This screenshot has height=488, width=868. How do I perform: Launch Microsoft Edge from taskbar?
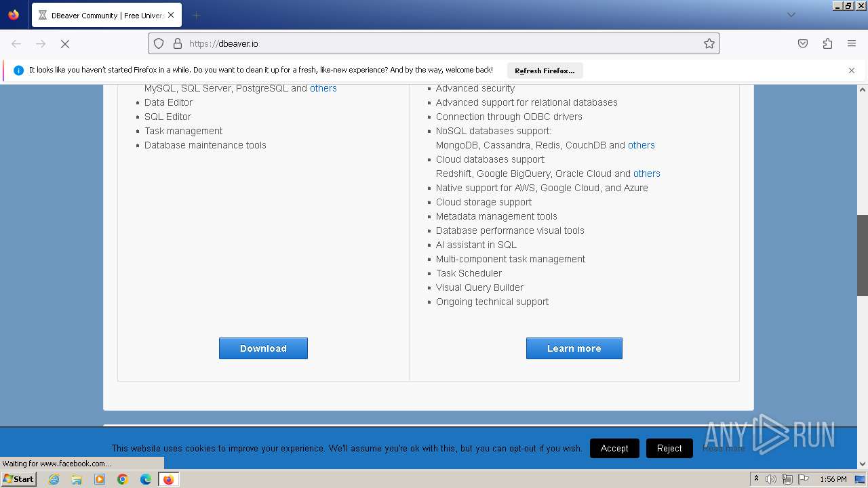coord(146,479)
